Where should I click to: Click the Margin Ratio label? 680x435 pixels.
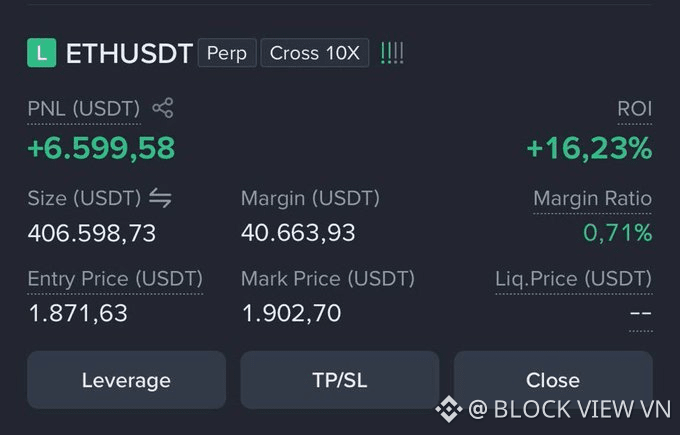[x=592, y=199]
